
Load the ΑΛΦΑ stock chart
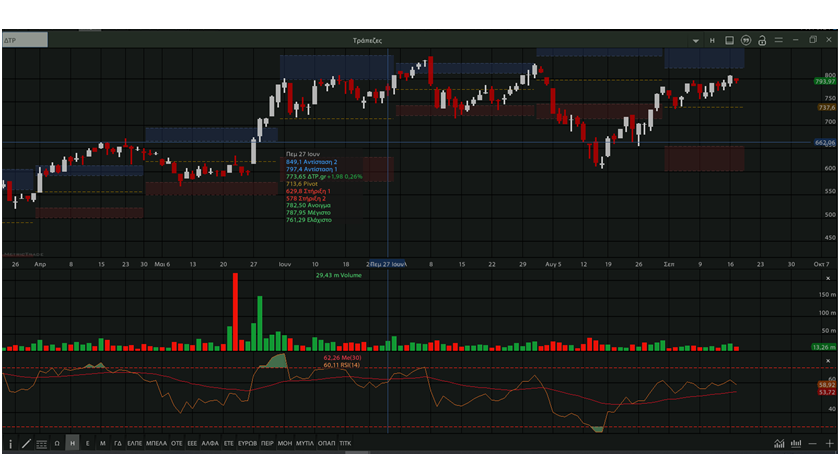point(210,443)
